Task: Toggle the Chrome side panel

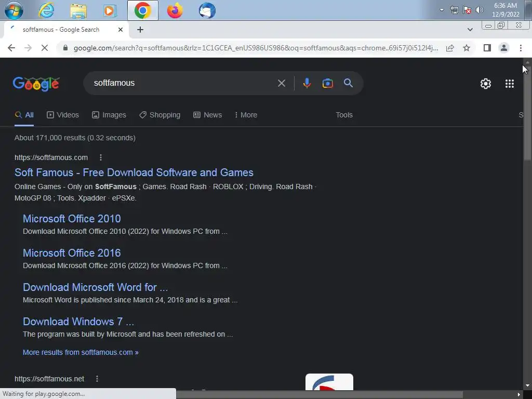Action: pos(487,48)
